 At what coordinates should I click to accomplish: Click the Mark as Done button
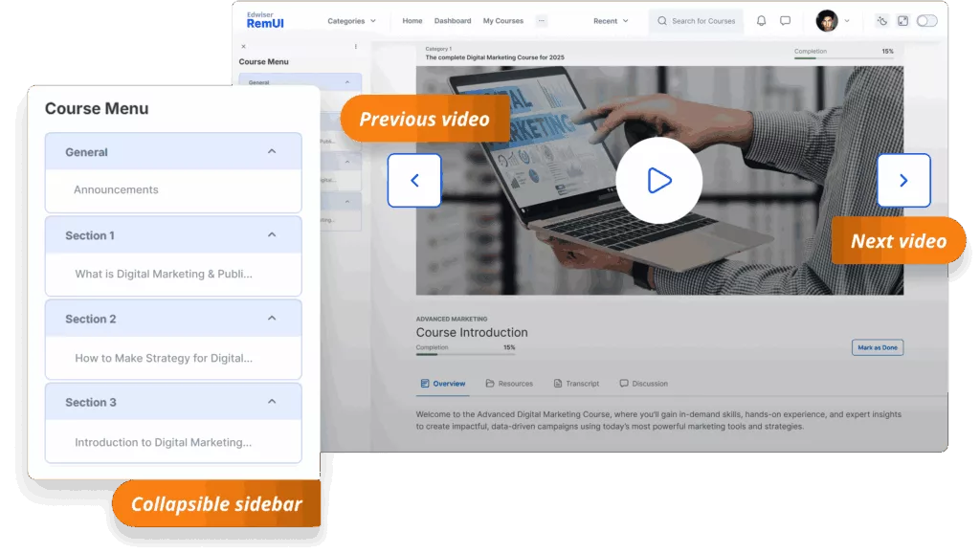click(877, 347)
